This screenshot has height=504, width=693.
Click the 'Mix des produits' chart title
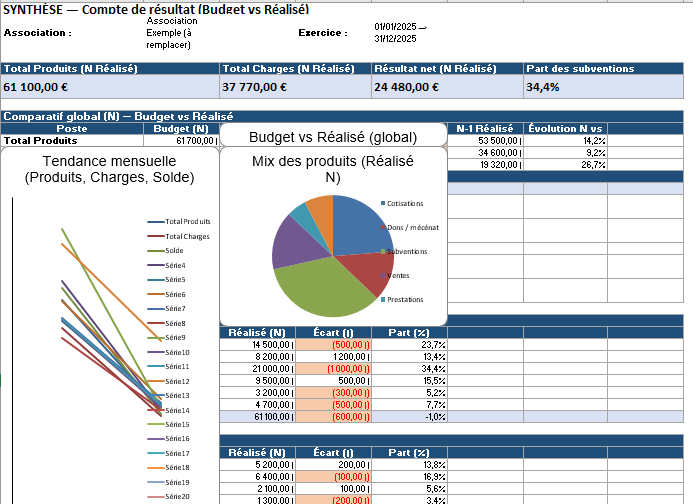pyautogui.click(x=332, y=169)
